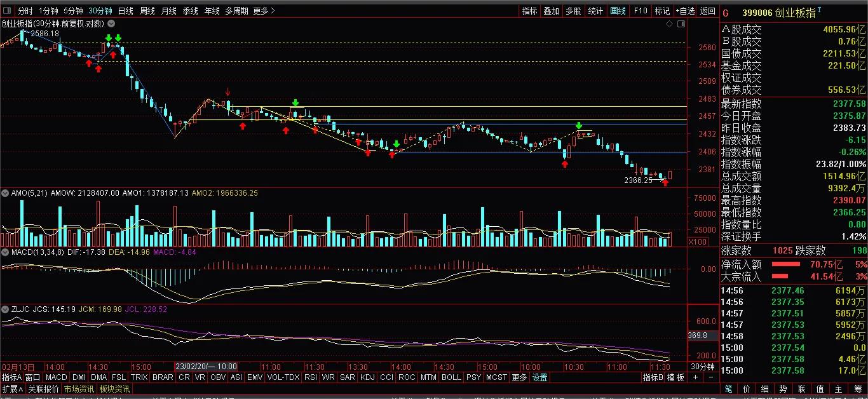Click the red down arrow chart marker

coord(227,92)
